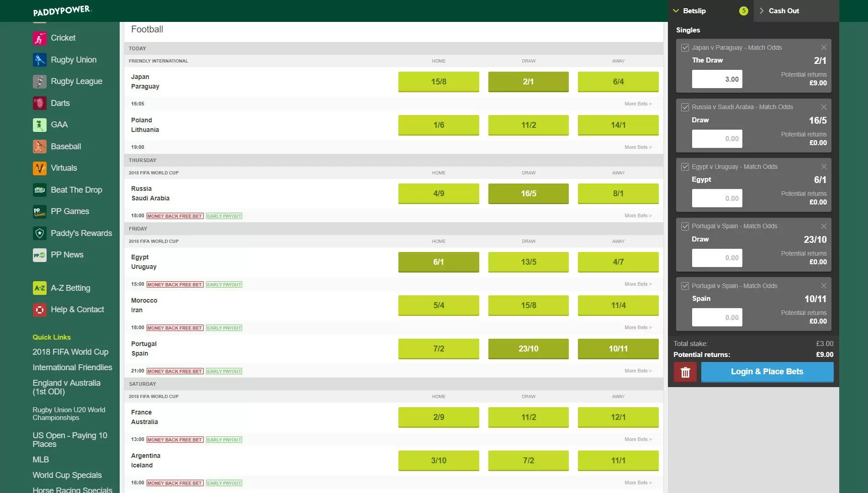The width and height of the screenshot is (868, 493).
Task: Open More Bets for Japan v Paraguay
Action: click(x=638, y=104)
